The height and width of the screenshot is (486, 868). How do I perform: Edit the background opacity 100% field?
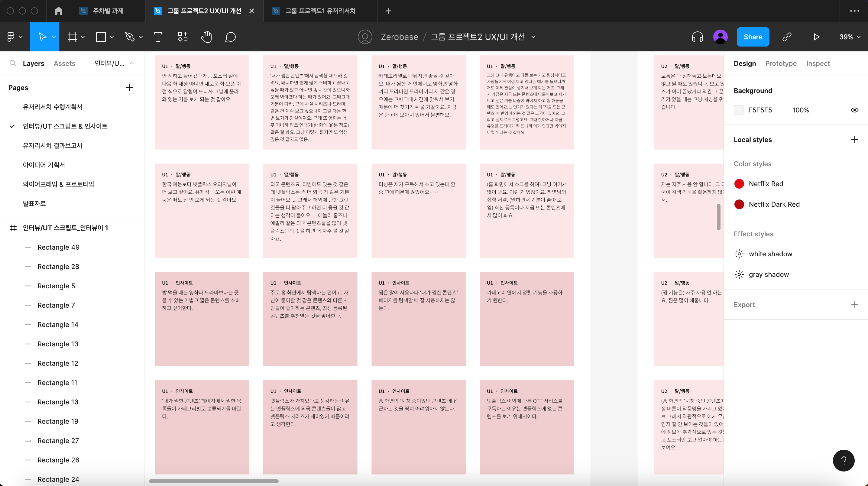pyautogui.click(x=800, y=110)
